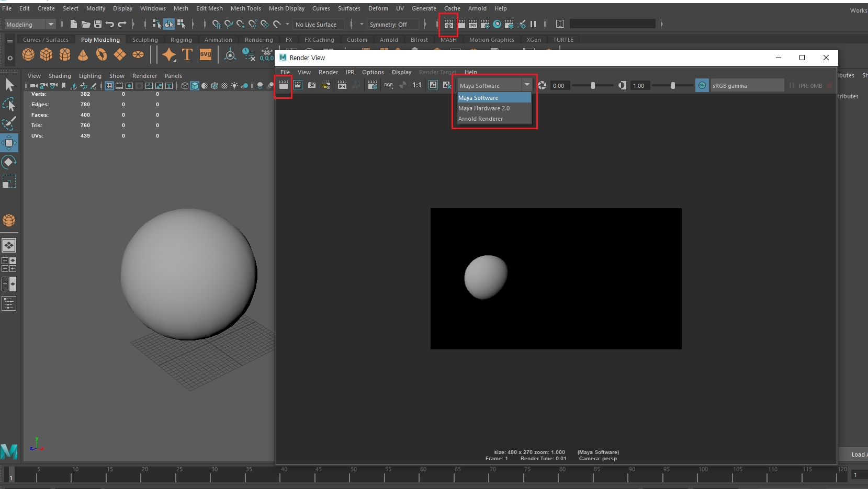Create a polygon torus from shelf
The height and width of the screenshot is (489, 868).
point(102,54)
